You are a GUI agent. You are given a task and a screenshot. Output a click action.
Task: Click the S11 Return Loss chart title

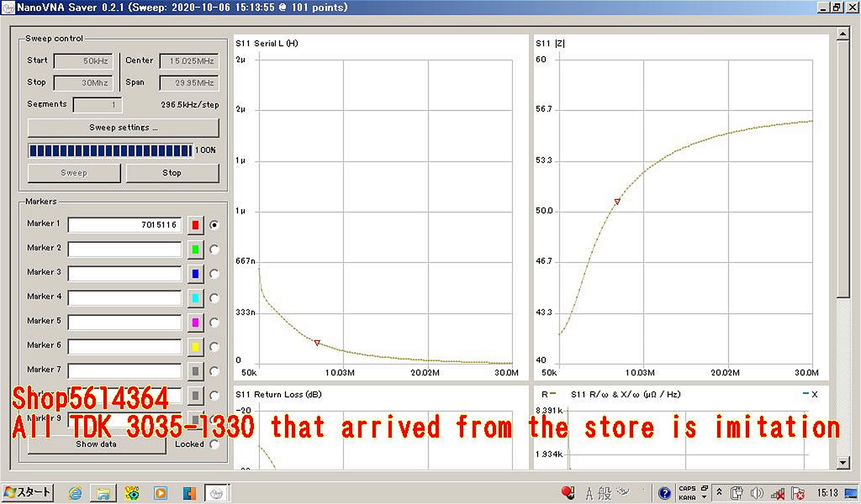point(278,395)
